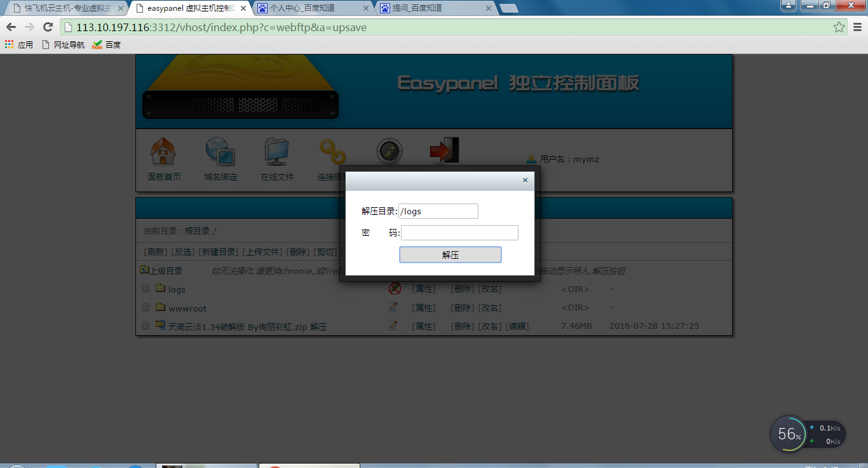Click [属性] in the wwwroot row
This screenshot has height=468, width=868.
pos(424,307)
